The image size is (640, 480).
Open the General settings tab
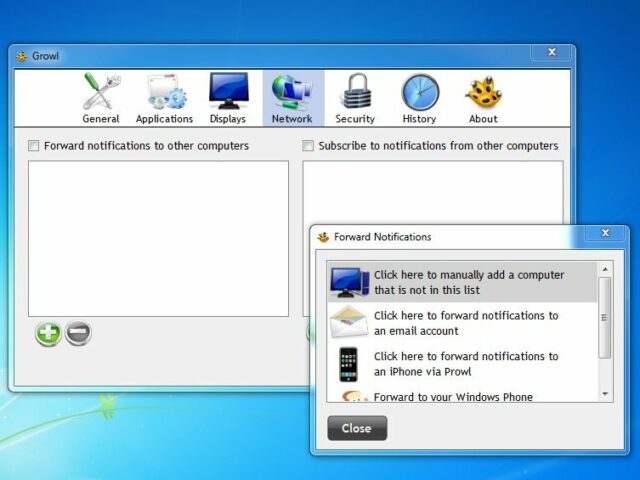(x=101, y=98)
